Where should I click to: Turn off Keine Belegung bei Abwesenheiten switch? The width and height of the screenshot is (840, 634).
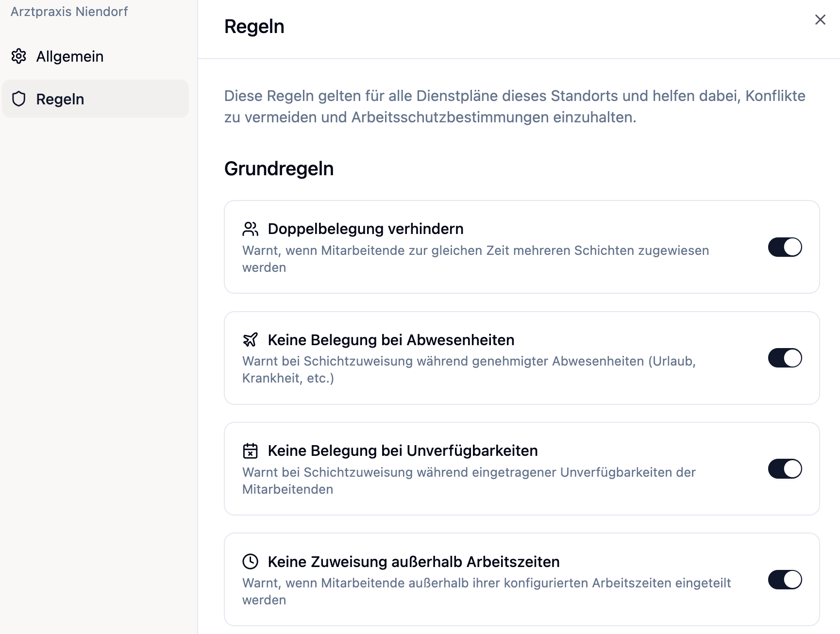[785, 358]
